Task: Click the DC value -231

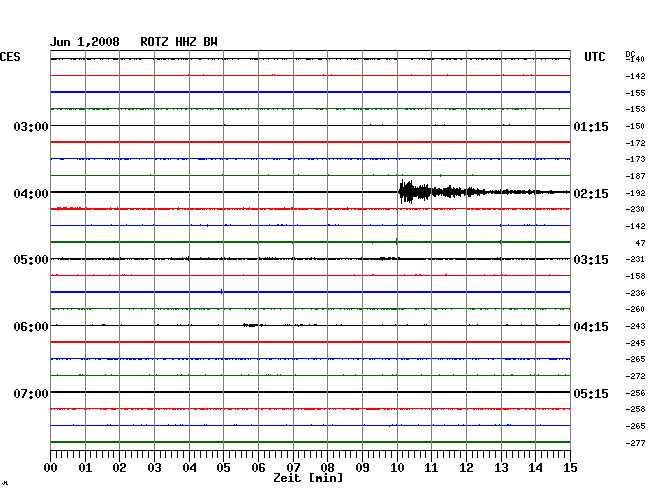Action: [635, 259]
